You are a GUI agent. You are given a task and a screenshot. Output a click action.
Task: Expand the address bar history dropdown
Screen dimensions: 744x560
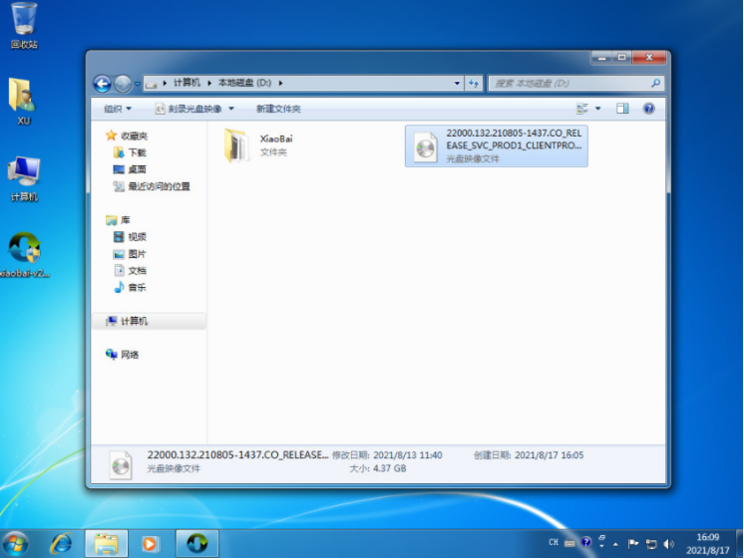(x=457, y=84)
